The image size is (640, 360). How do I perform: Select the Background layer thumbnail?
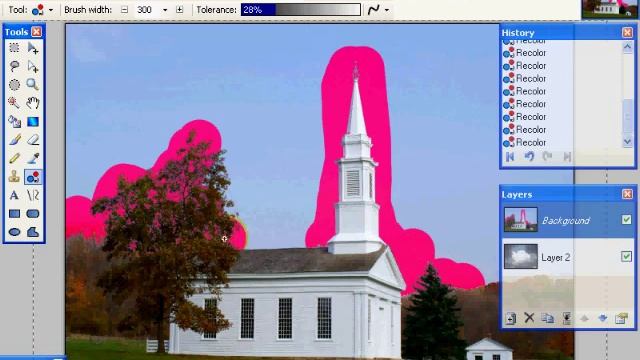[521, 220]
